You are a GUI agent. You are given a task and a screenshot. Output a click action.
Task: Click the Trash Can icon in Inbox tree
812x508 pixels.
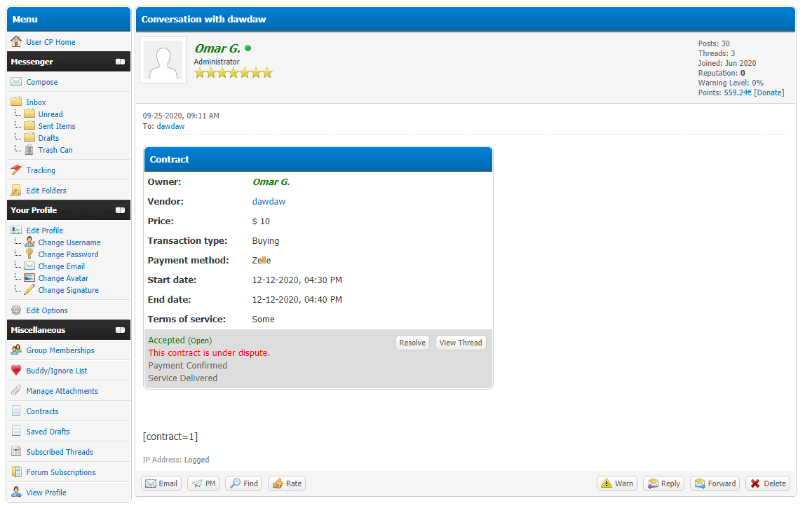[x=29, y=150]
